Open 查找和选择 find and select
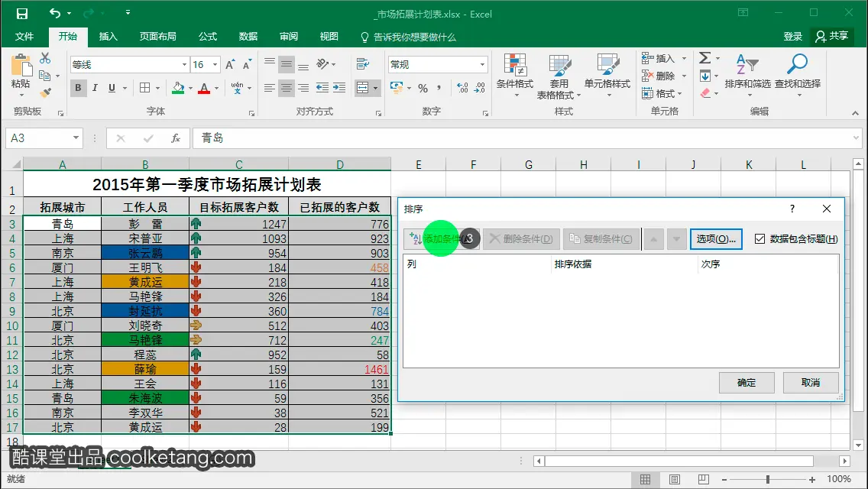The image size is (868, 489). tap(798, 76)
